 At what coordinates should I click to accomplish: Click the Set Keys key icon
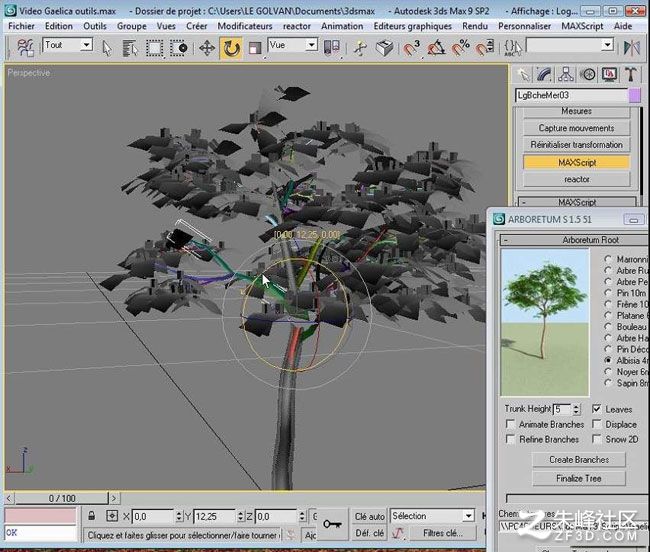pos(332,524)
